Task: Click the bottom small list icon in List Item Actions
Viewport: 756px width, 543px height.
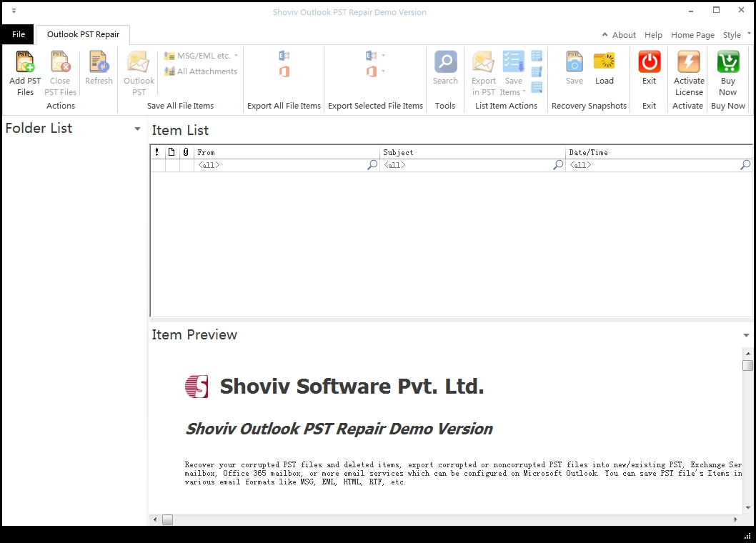Action: pos(537,87)
